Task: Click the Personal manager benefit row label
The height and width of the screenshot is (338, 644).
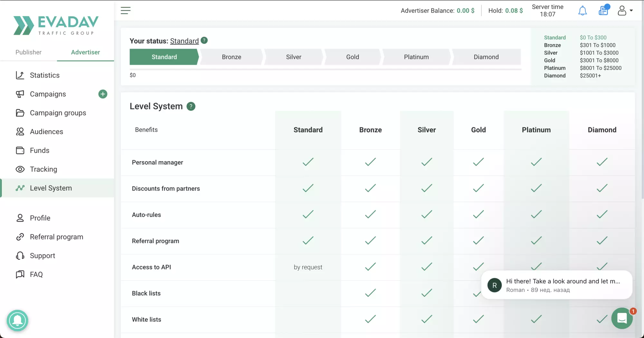Action: tap(157, 162)
